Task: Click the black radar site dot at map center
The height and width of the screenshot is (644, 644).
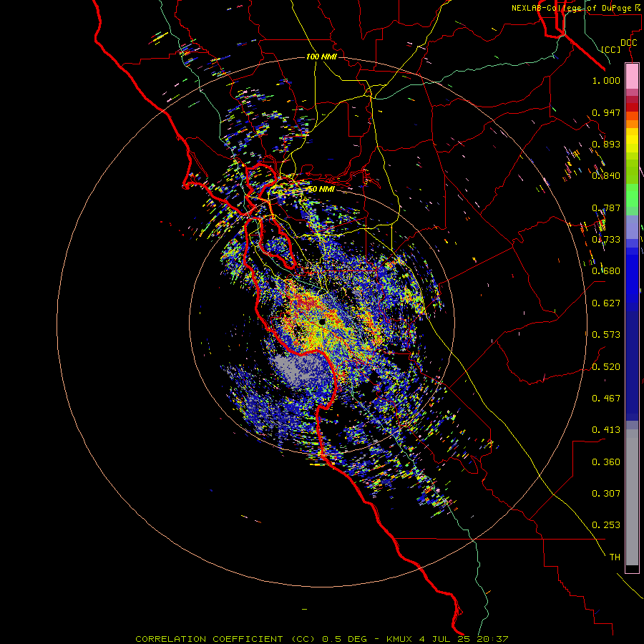Action: point(323,321)
